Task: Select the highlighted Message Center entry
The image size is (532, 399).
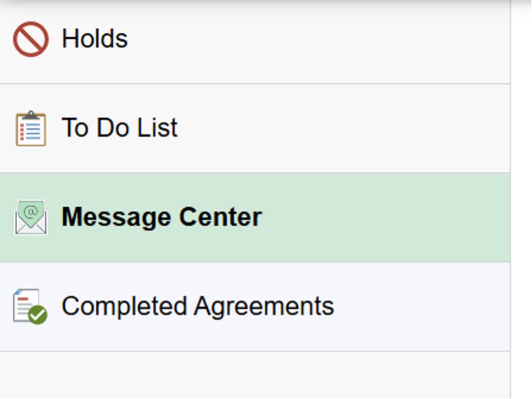Action: 255,217
